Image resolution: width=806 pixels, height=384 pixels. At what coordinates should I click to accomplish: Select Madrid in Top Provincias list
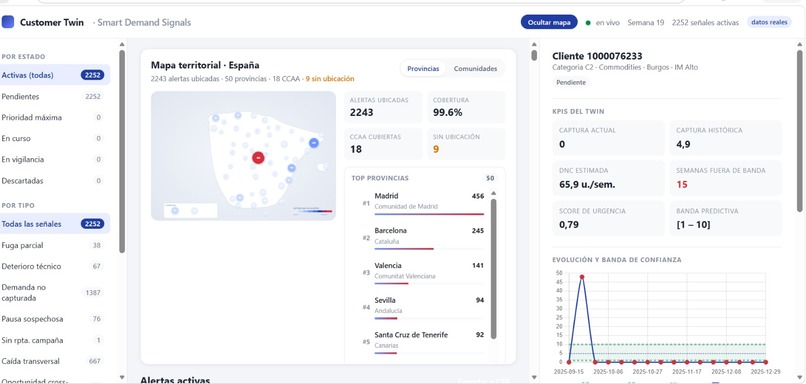tap(423, 204)
